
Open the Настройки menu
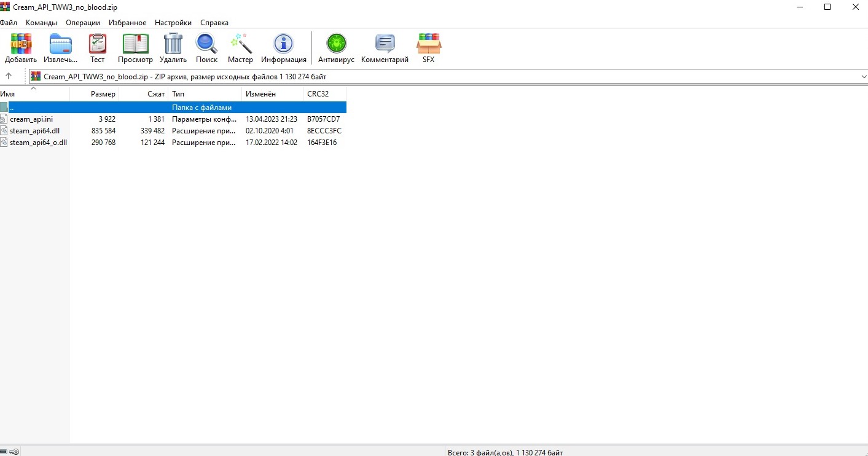click(x=173, y=23)
